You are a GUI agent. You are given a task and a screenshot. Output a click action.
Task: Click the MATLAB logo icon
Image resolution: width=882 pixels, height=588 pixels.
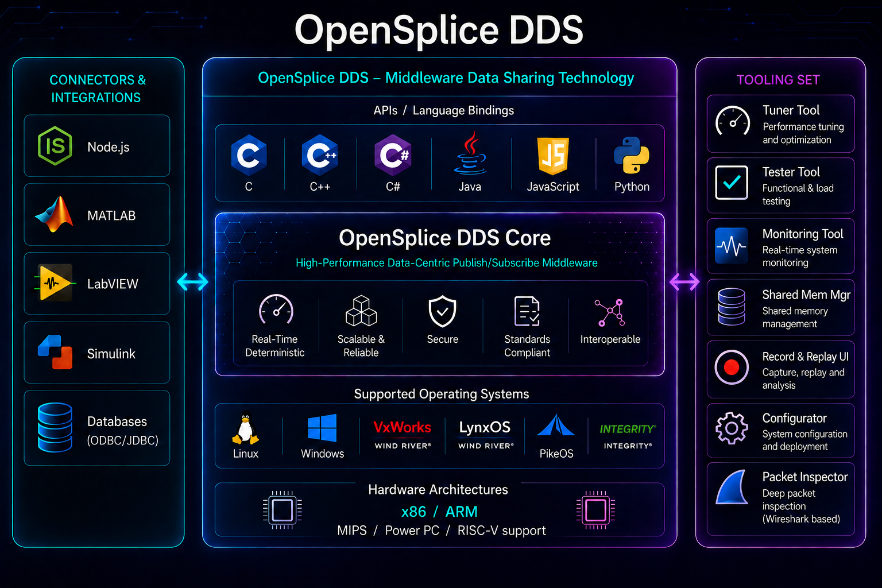coord(55,214)
